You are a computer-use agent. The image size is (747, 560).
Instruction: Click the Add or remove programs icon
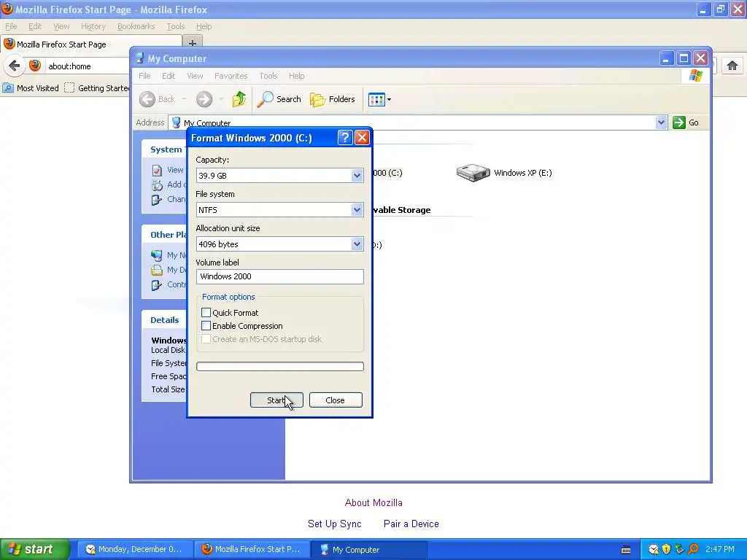[157, 184]
